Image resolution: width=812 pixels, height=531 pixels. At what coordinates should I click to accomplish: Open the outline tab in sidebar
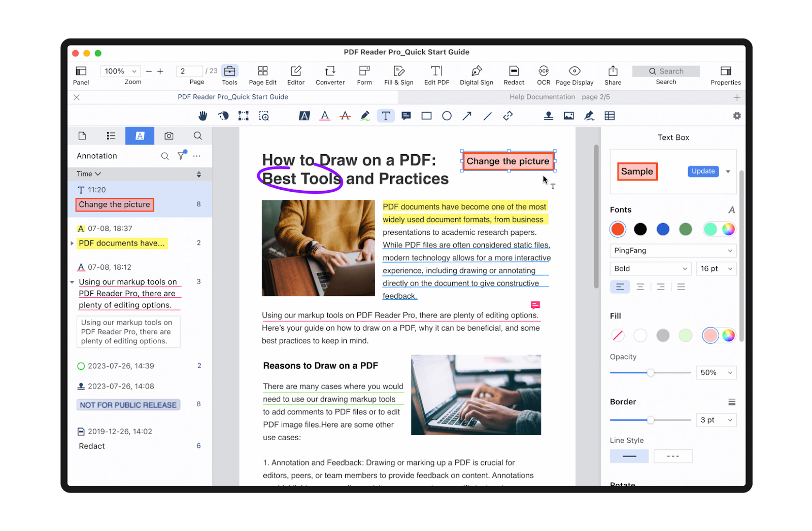(x=111, y=136)
